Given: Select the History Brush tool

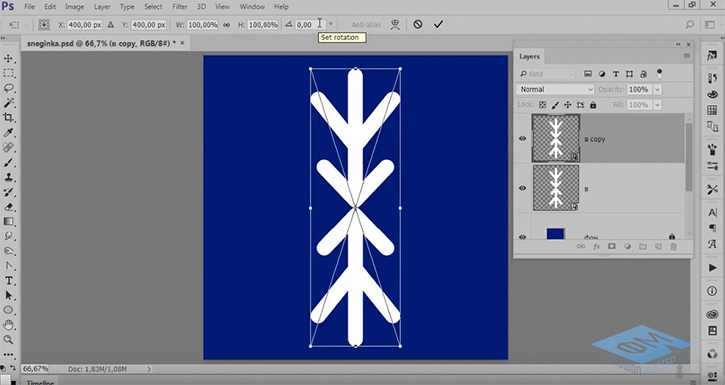Looking at the screenshot, I should point(8,192).
